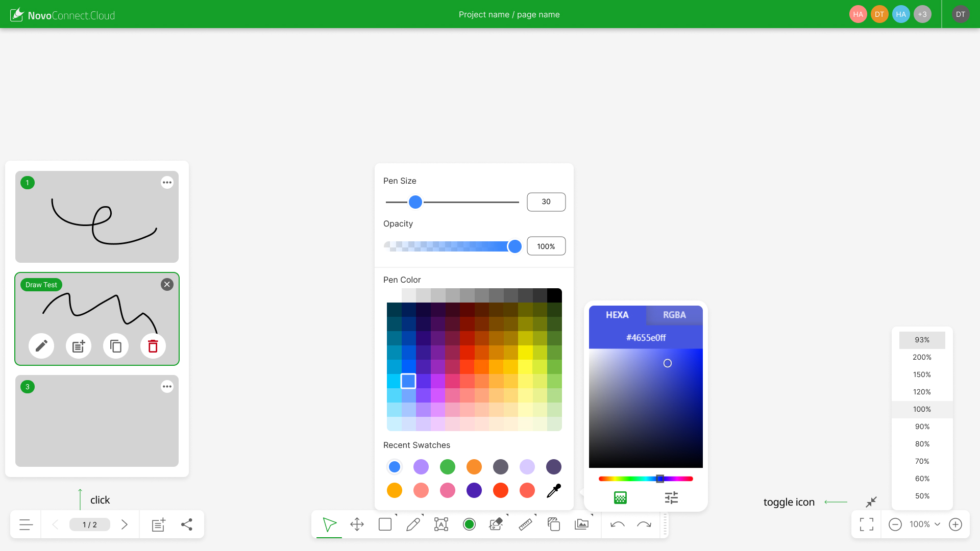Click the ruler tool icon
Screen dimensions: 980x551
(x=525, y=524)
